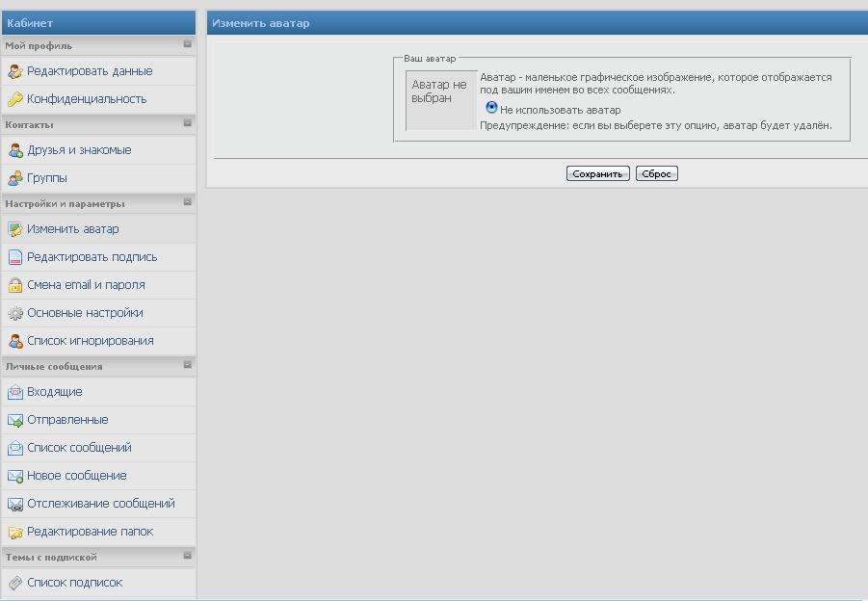Open the Группы link
This screenshot has height=601, width=868.
point(47,178)
